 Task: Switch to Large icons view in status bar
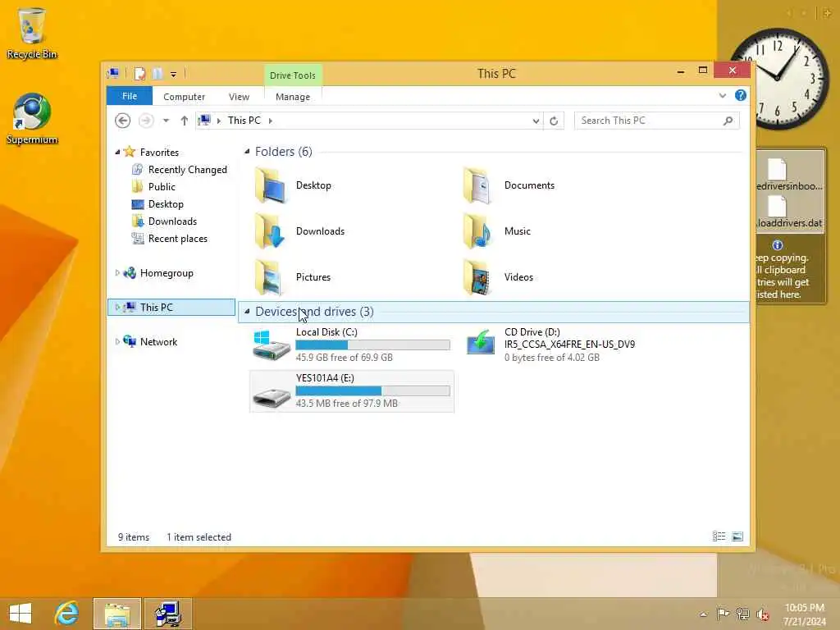737,536
